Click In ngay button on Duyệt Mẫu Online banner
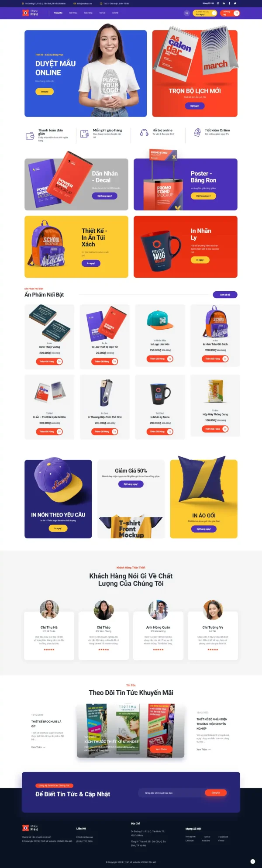Screen dimensions: 262x868 click(45, 92)
